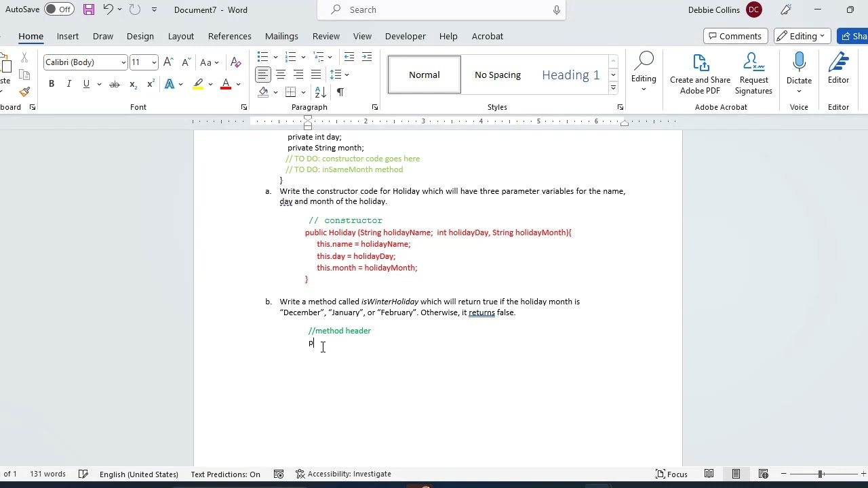Viewport: 868px width, 488px height.
Task: Switch to Web Layout view in status bar
Action: click(x=763, y=474)
